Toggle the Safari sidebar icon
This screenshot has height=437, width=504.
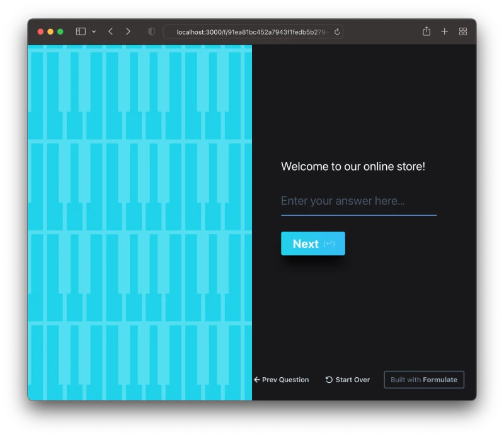point(81,31)
